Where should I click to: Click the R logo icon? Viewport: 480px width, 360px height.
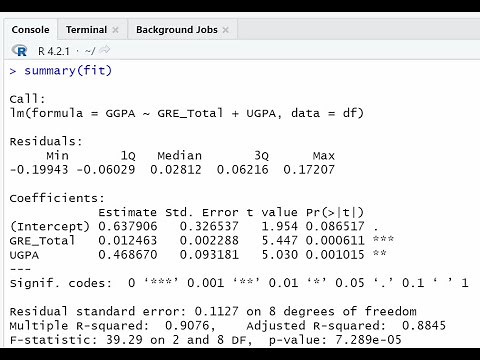point(19,51)
